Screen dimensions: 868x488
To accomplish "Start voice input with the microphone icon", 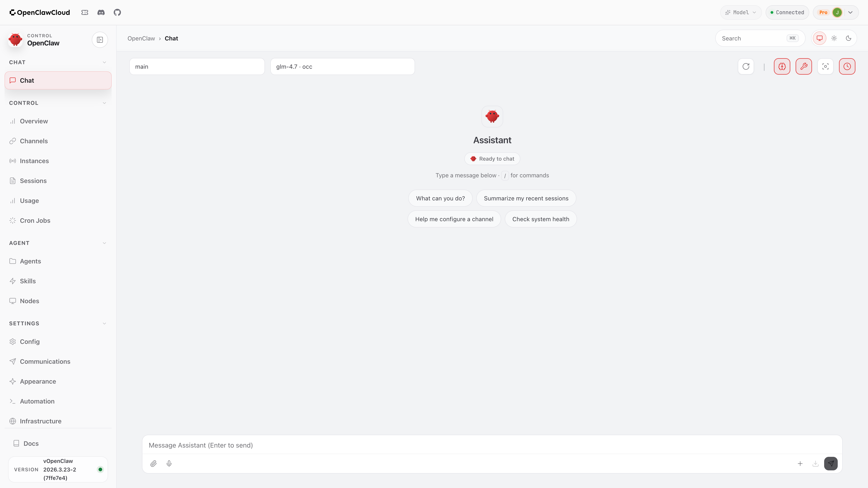I will click(169, 463).
